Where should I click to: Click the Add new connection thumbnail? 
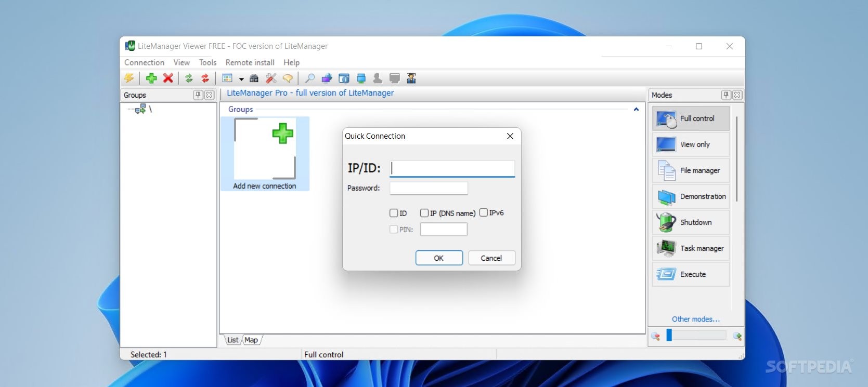click(x=265, y=154)
